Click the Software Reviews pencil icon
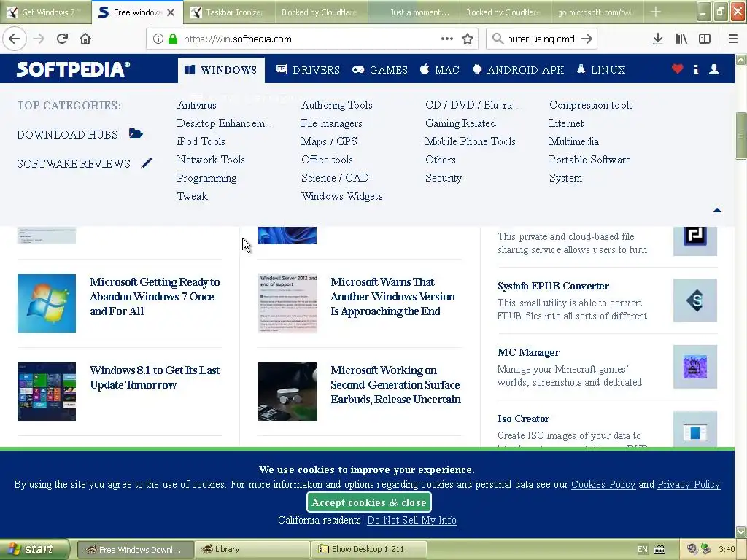Screen dimensions: 747x560 coord(147,163)
